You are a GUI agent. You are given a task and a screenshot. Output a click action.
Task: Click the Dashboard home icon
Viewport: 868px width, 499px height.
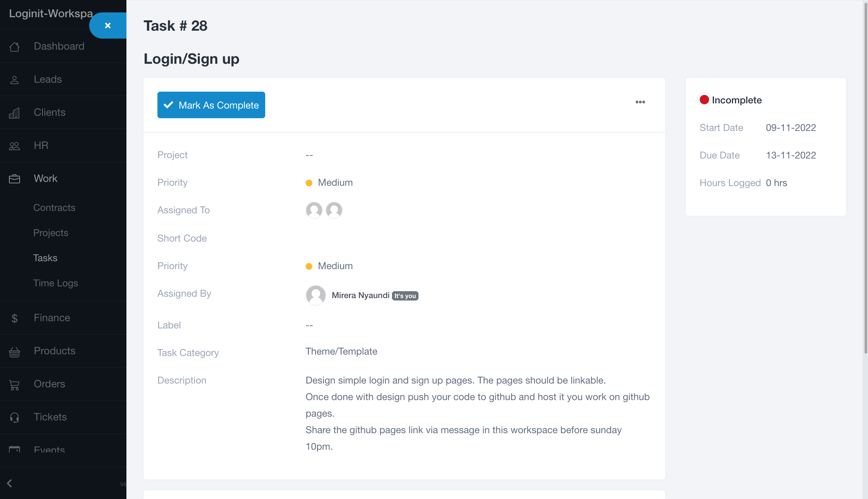(14, 47)
